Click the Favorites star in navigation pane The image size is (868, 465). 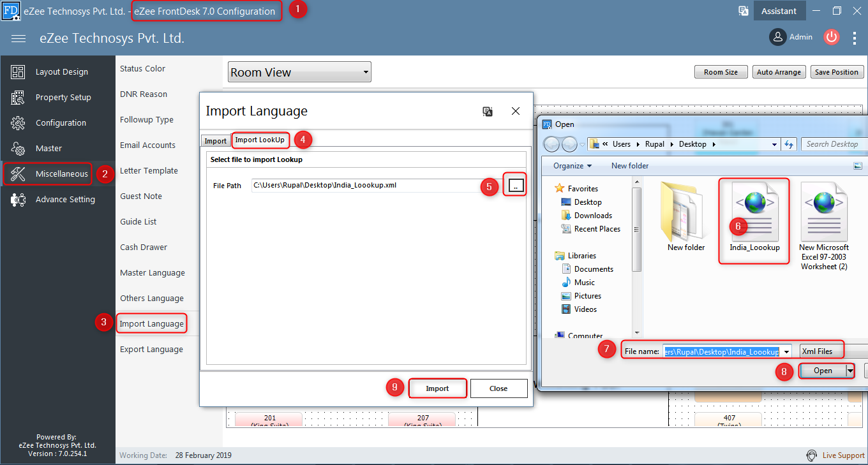[x=560, y=188]
